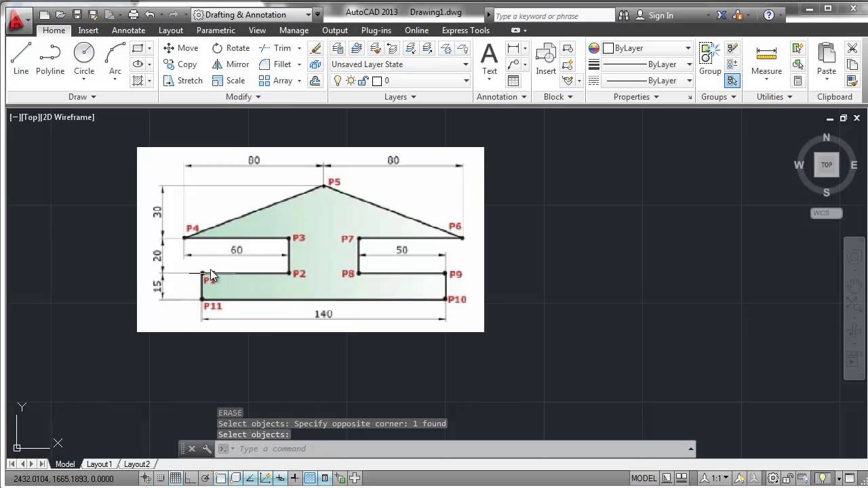
Task: Click the Table annotation icon
Action: pos(513,81)
